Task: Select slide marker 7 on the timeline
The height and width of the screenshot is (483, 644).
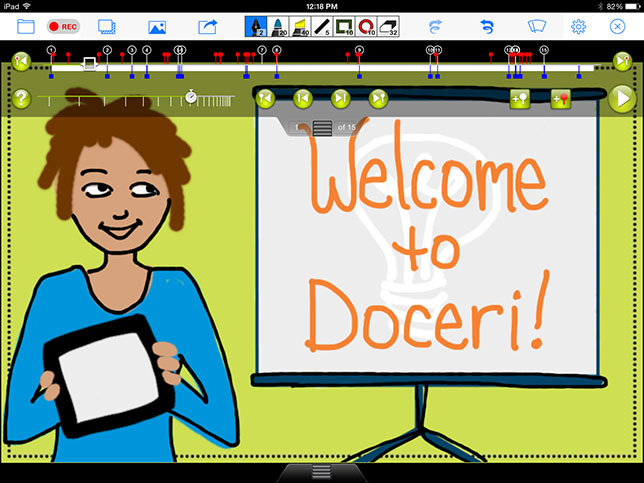Action: tap(262, 50)
